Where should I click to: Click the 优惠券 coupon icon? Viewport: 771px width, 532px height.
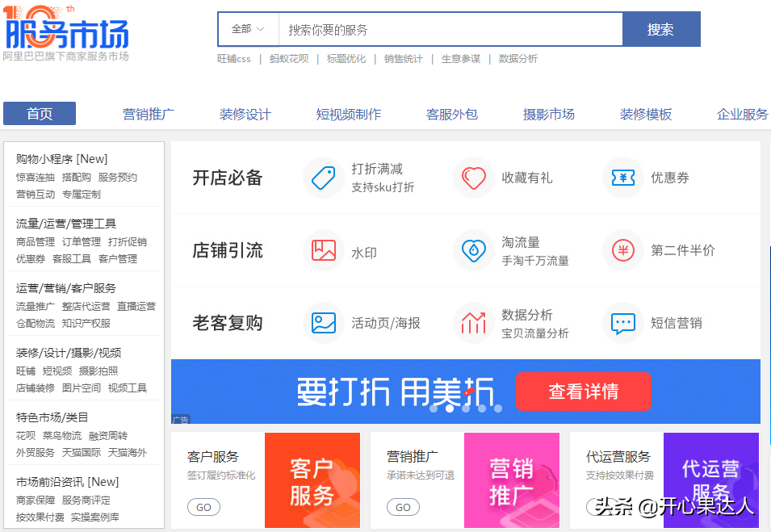click(x=623, y=178)
